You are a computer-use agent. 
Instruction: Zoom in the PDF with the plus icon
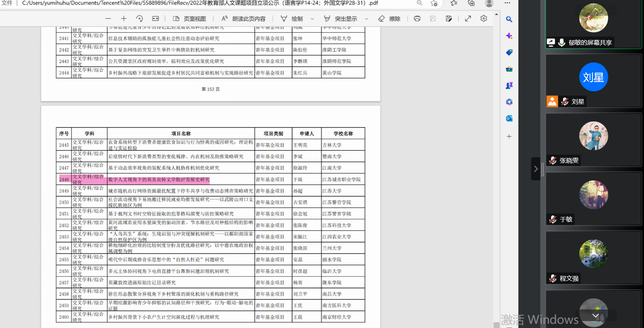(124, 19)
